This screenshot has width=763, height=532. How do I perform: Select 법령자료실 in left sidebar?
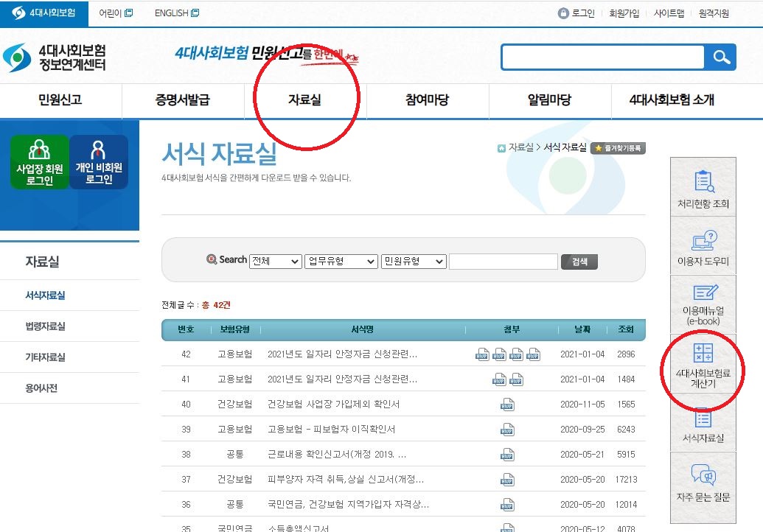[x=45, y=326]
